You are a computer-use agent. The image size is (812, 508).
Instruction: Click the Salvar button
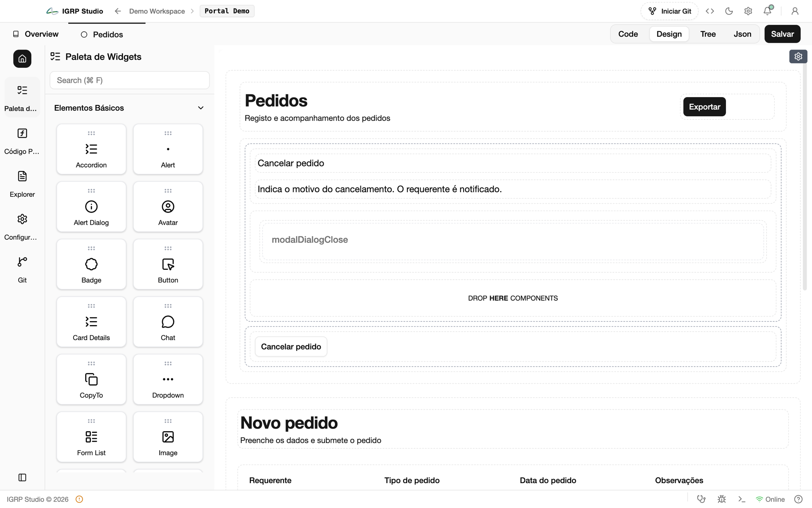782,34
